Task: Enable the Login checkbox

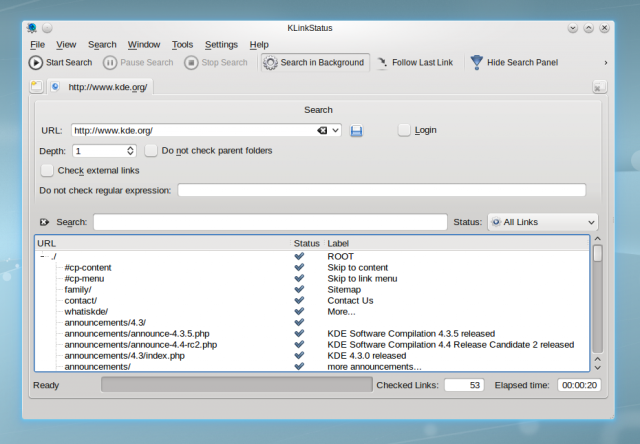Action: [405, 130]
